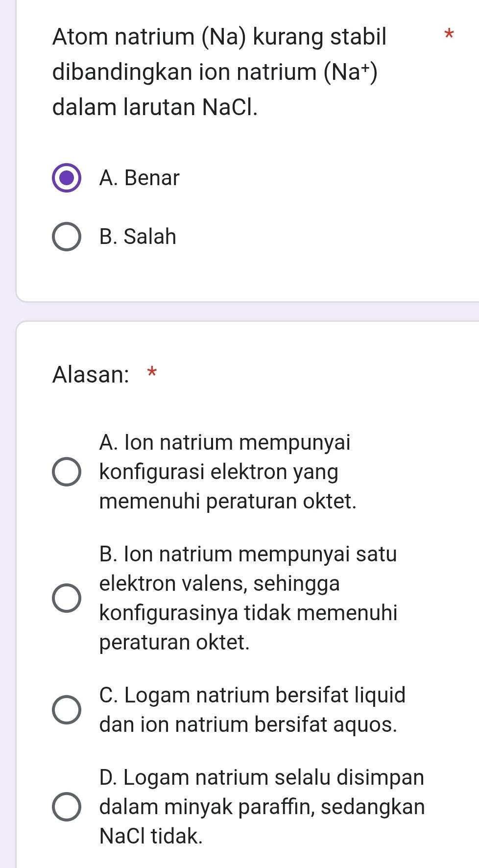Choose radio for reason B elektron valens
479x868 pixels.
(67, 598)
